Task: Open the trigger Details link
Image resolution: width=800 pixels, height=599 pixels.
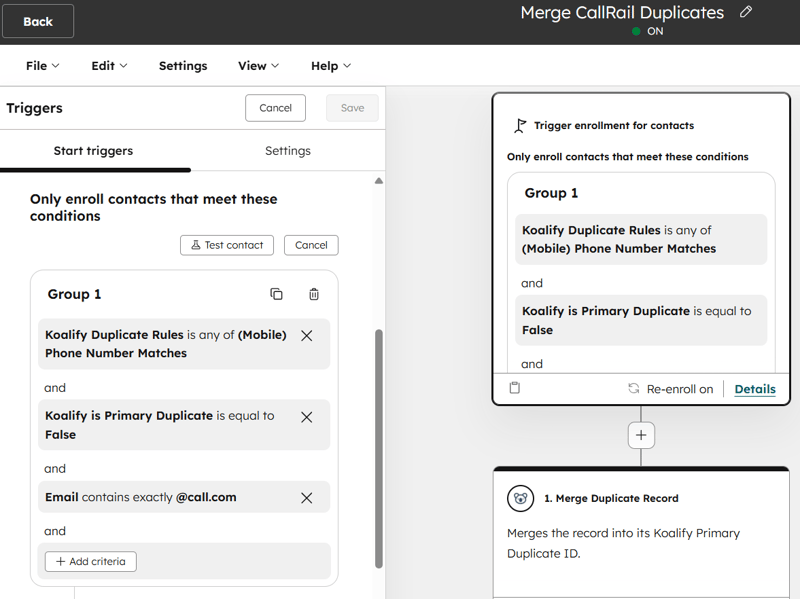Action: tap(755, 388)
